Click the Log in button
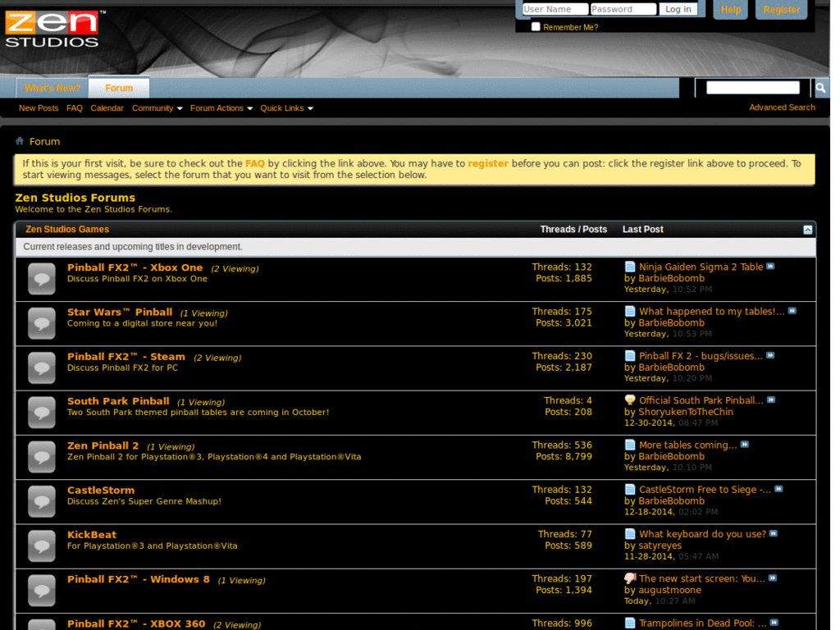The height and width of the screenshot is (630, 840). tap(678, 9)
